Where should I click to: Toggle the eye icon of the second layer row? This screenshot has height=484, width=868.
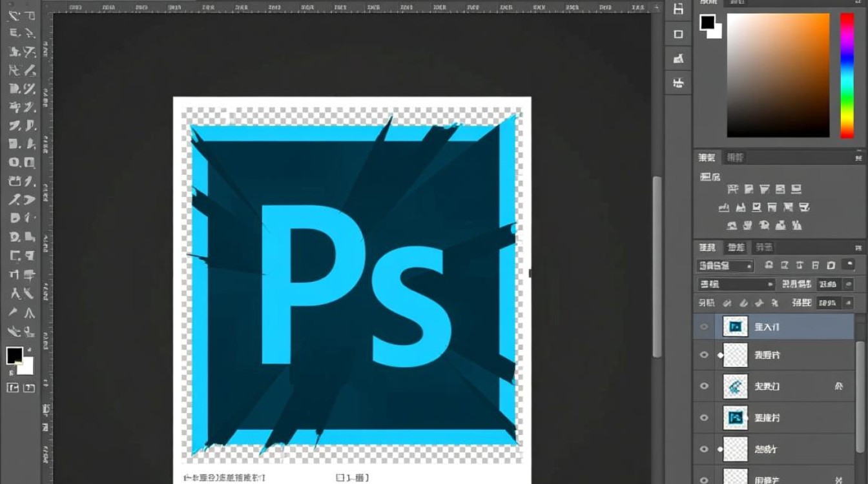click(x=704, y=355)
